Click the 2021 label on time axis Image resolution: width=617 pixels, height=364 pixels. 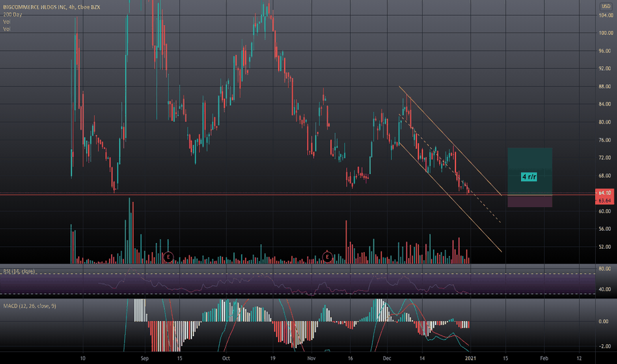pyautogui.click(x=471, y=359)
